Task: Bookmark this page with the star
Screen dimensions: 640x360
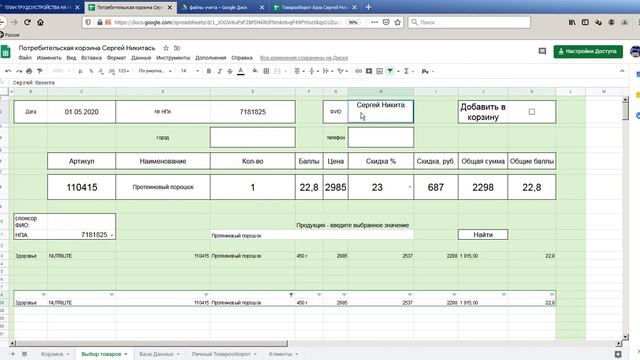Action: pyautogui.click(x=398, y=22)
